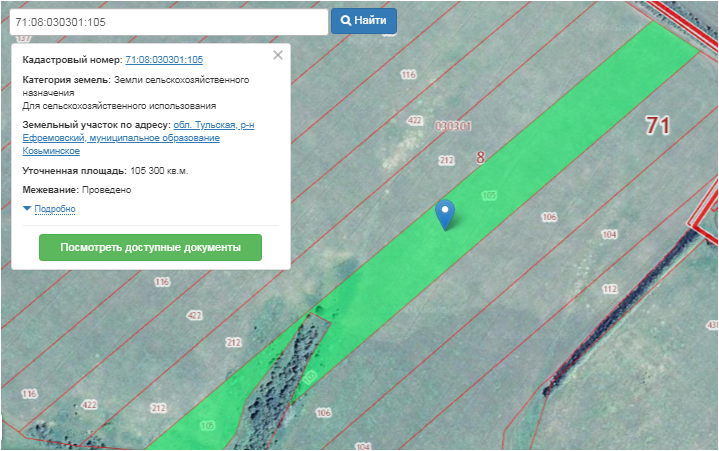Focus the cadastral number search field
The height and width of the screenshot is (451, 719).
pyautogui.click(x=168, y=21)
